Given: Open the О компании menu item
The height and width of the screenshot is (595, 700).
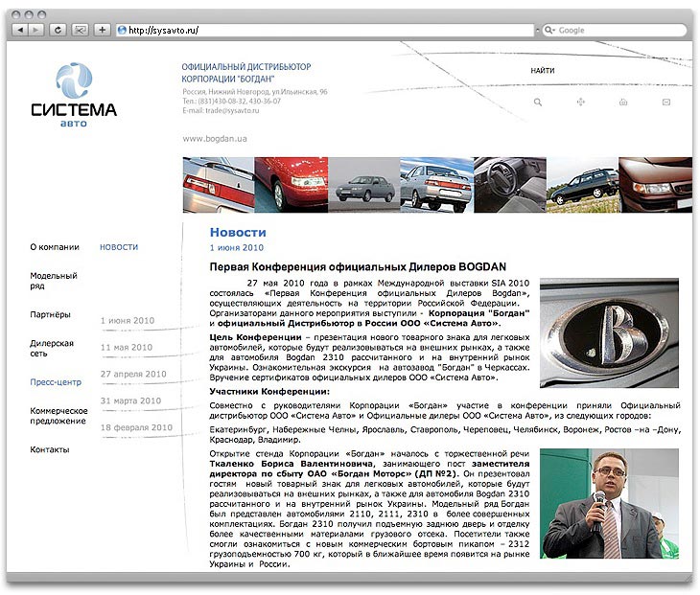Looking at the screenshot, I should pos(55,247).
